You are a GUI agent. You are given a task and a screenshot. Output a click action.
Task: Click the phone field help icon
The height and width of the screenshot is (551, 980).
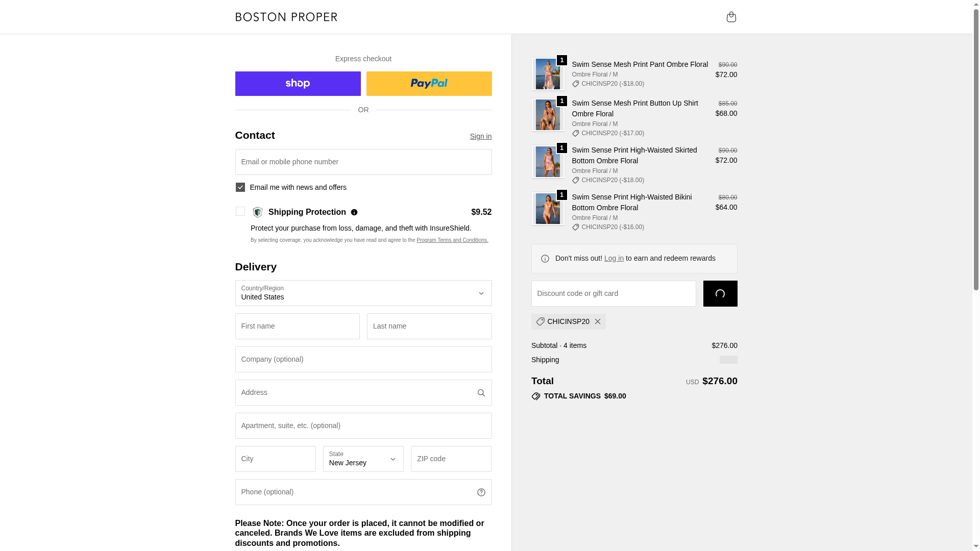(481, 492)
